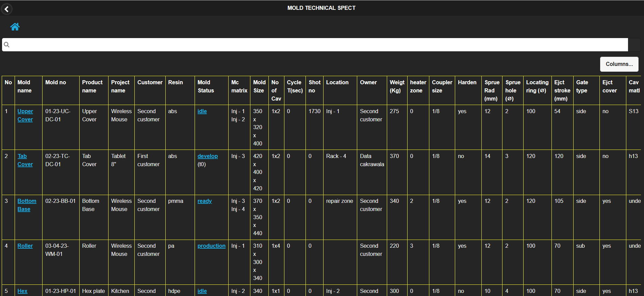Click the button right of search bar
The height and width of the screenshot is (296, 644).
point(634,45)
